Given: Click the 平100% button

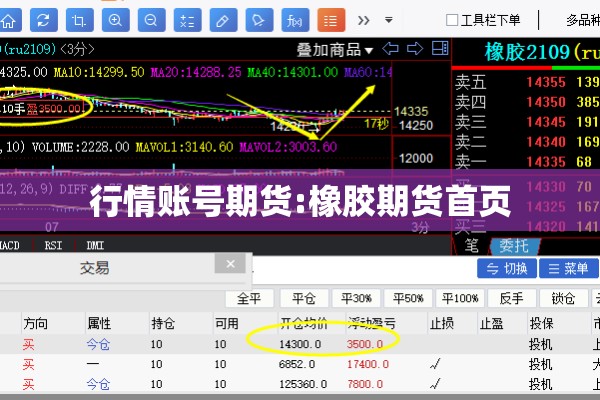Looking at the screenshot, I should click(460, 298).
